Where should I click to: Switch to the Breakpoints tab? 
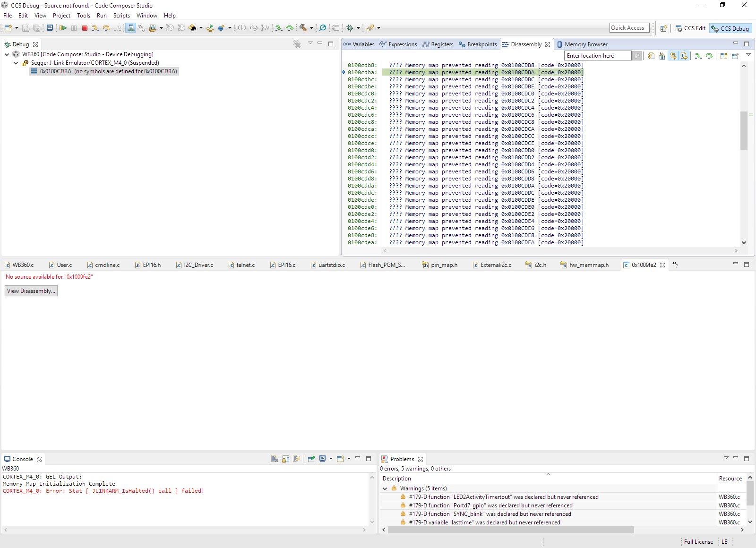click(x=478, y=44)
